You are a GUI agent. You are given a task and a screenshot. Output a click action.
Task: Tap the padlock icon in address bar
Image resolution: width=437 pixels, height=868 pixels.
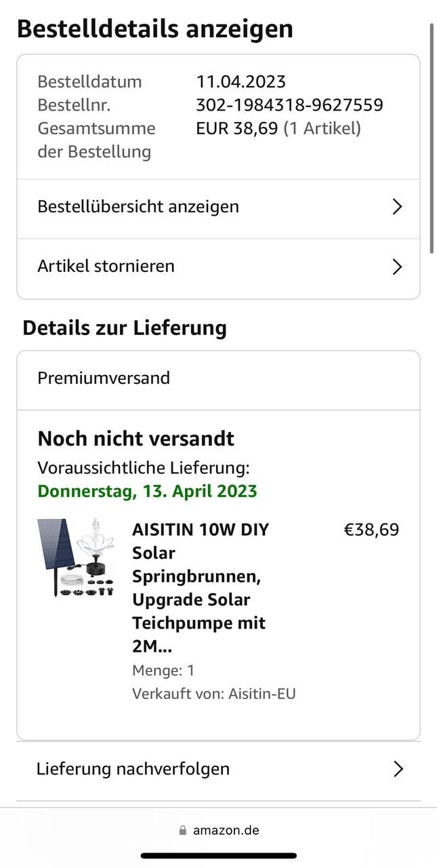point(182,831)
